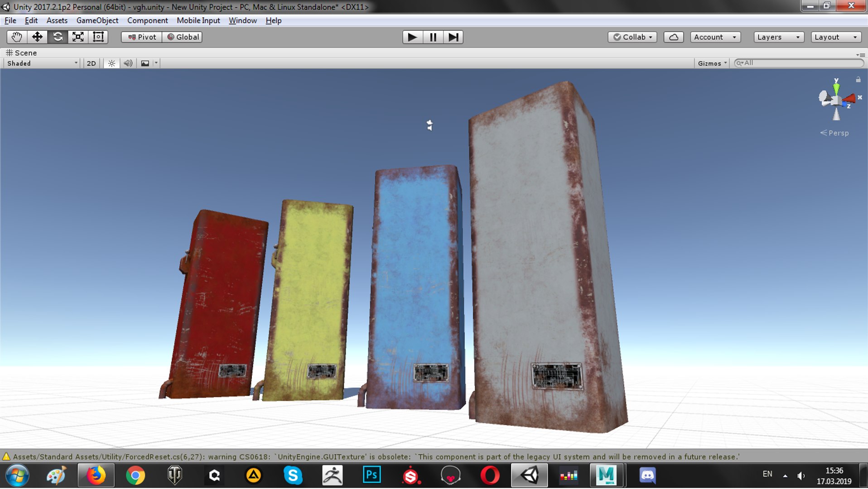Open the Layers dropdown

click(779, 37)
